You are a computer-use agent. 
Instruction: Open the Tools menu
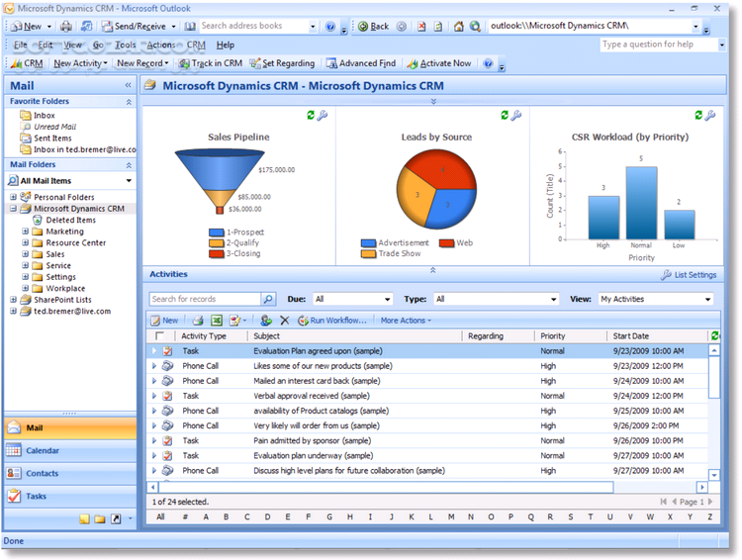click(125, 45)
